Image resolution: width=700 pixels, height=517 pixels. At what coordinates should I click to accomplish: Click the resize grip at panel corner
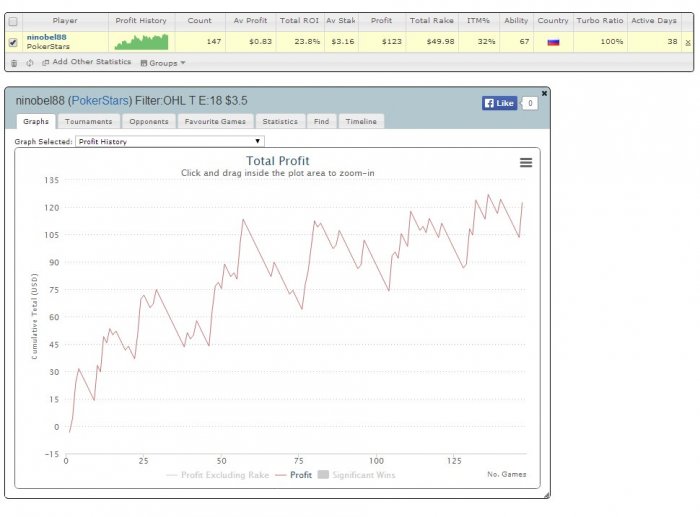pyautogui.click(x=547, y=495)
